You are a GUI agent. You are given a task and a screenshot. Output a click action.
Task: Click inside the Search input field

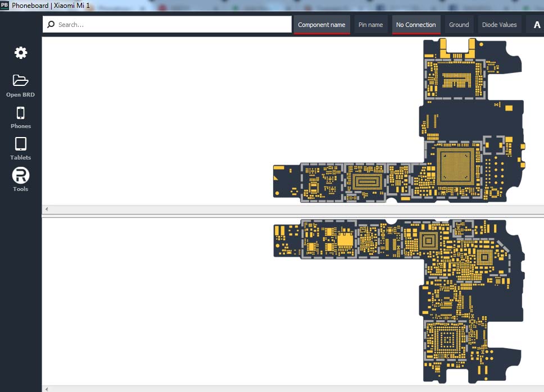[x=167, y=24]
